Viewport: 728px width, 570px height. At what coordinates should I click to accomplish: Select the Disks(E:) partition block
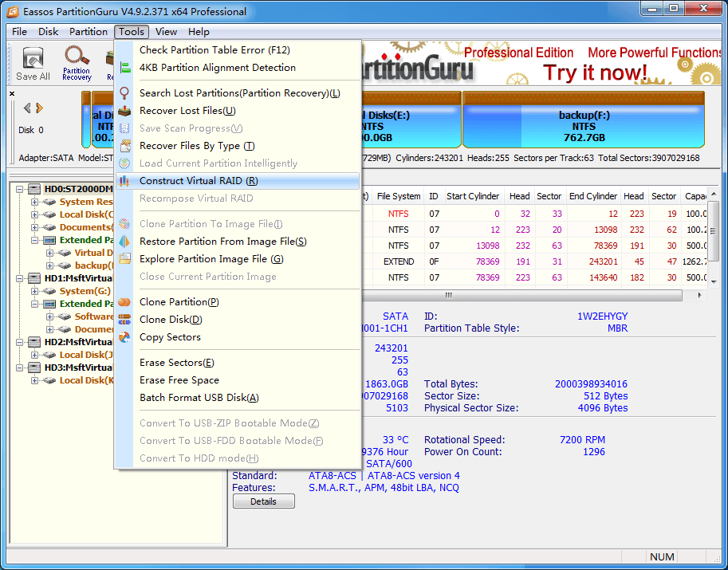tap(411, 120)
